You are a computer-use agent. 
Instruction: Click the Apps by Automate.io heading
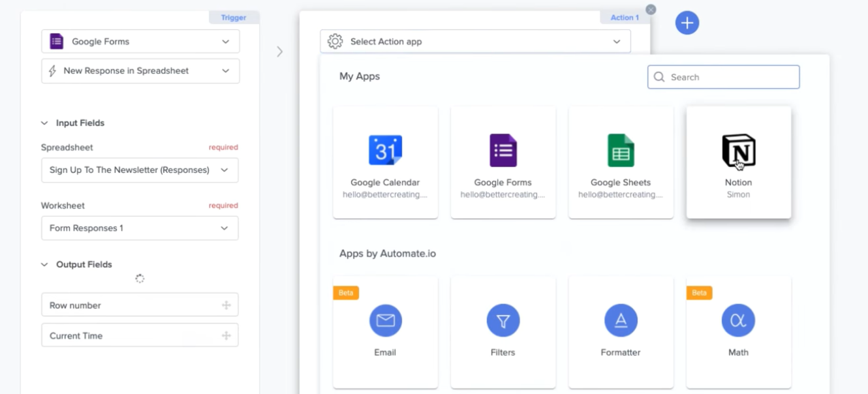pos(388,253)
